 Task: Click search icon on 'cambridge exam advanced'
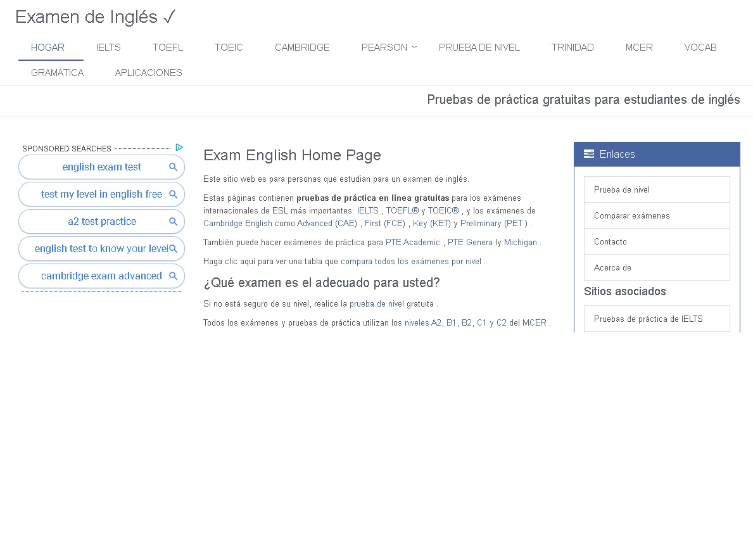tap(173, 276)
